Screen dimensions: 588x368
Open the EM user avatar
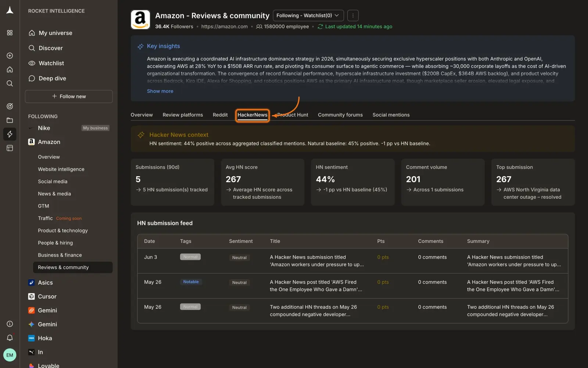(x=10, y=355)
